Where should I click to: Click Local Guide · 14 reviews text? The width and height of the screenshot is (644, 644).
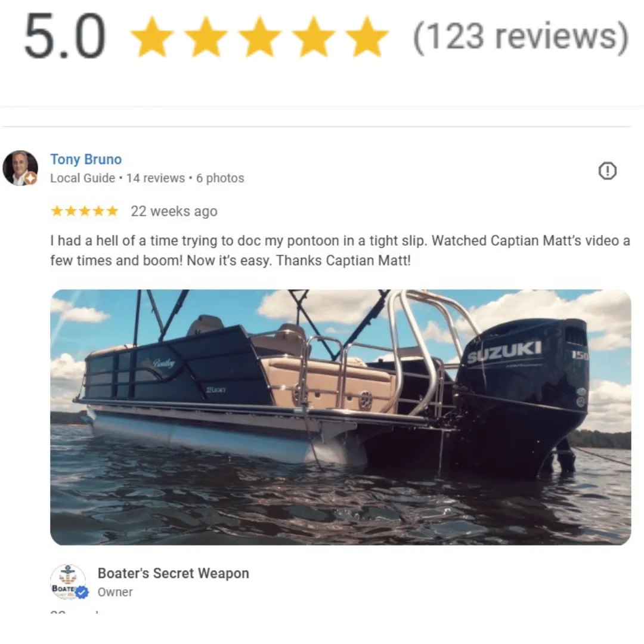point(117,178)
